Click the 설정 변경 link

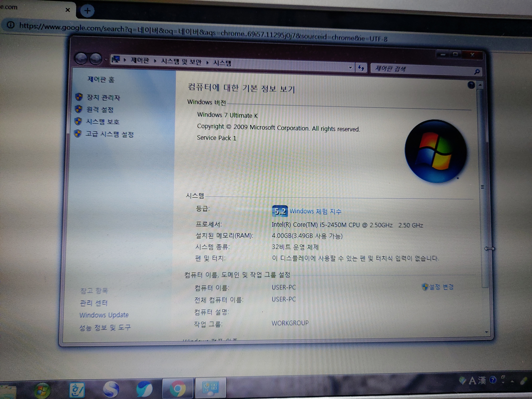441,287
